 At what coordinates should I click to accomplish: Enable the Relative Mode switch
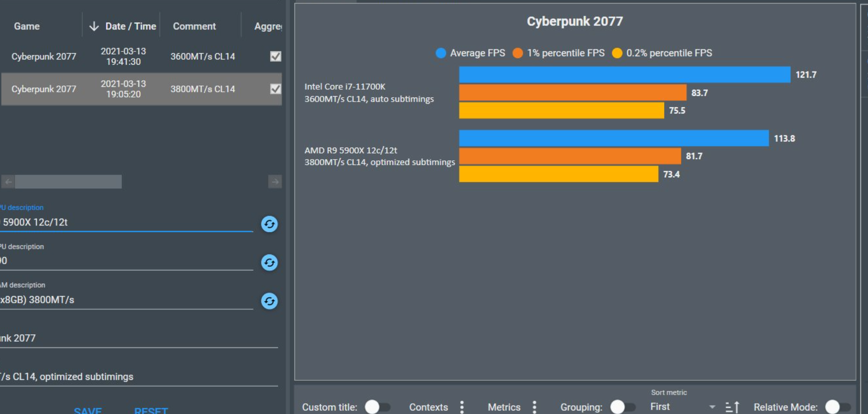click(x=838, y=407)
